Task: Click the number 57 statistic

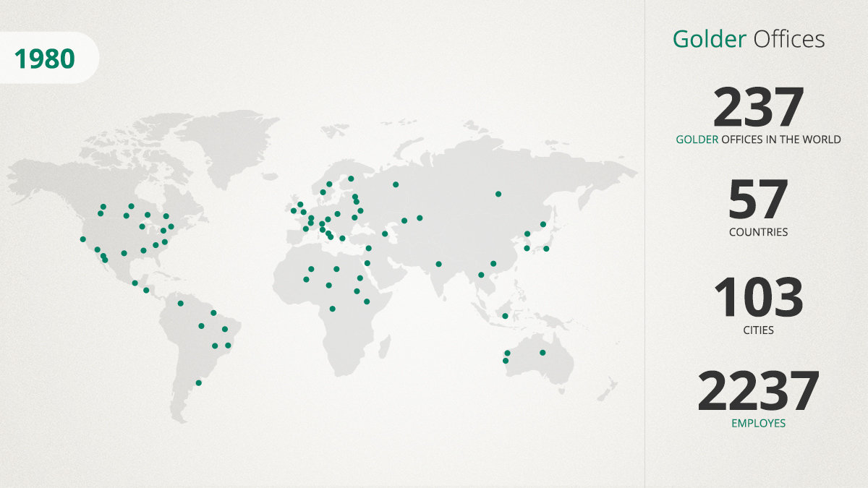Action: point(758,200)
